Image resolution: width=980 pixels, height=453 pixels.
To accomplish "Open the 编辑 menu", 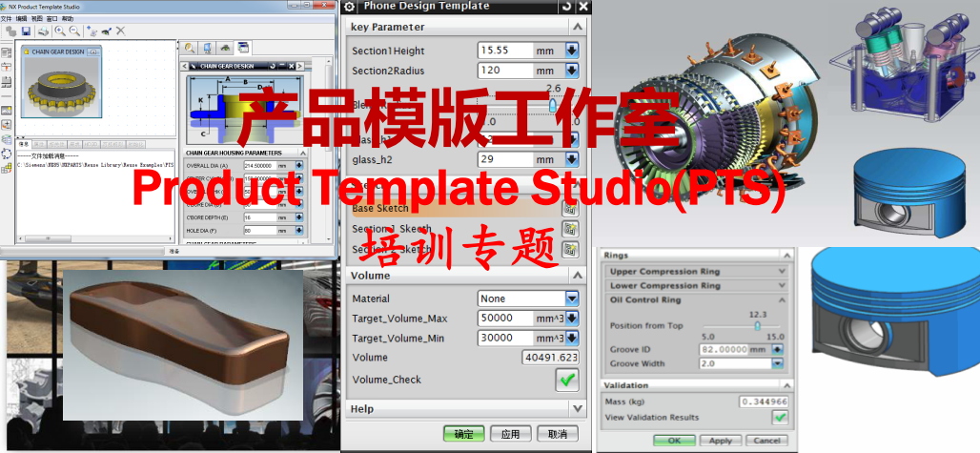I will pyautogui.click(x=21, y=19).
